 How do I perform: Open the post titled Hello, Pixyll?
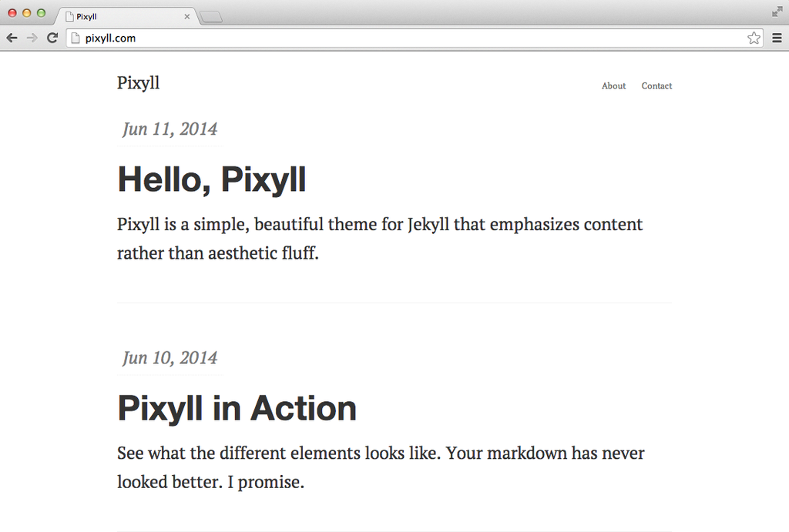tap(211, 178)
